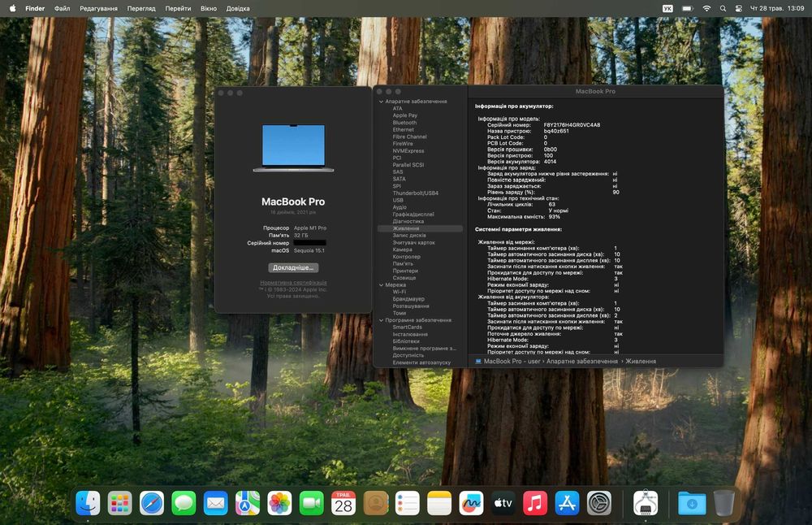Screen dimensions: 812x525
Task: Collapse the Мережа tree section
Action: (381, 285)
